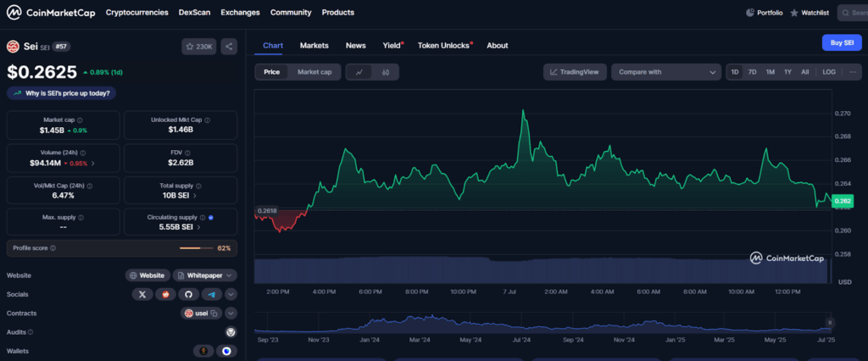
Task: Select the 1M time range
Action: [x=770, y=72]
